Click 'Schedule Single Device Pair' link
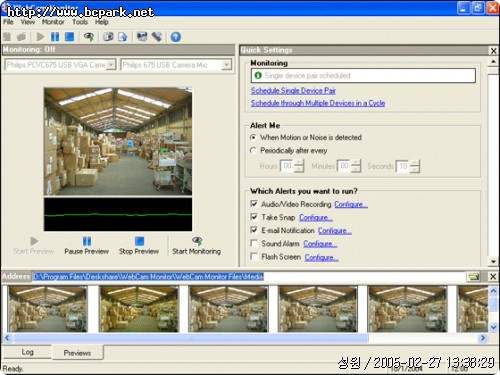The width and height of the screenshot is (500, 375). 293,91
